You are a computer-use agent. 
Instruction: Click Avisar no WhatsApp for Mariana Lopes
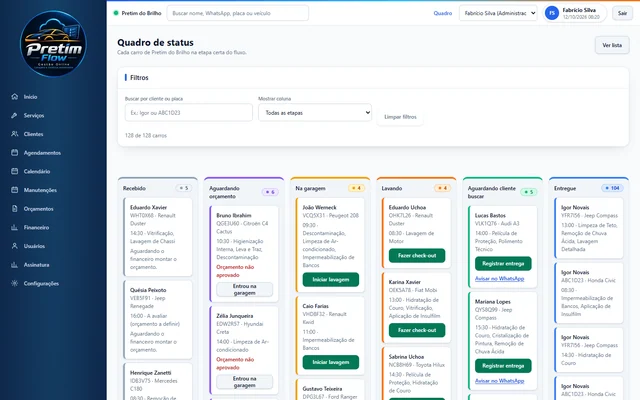point(499,381)
